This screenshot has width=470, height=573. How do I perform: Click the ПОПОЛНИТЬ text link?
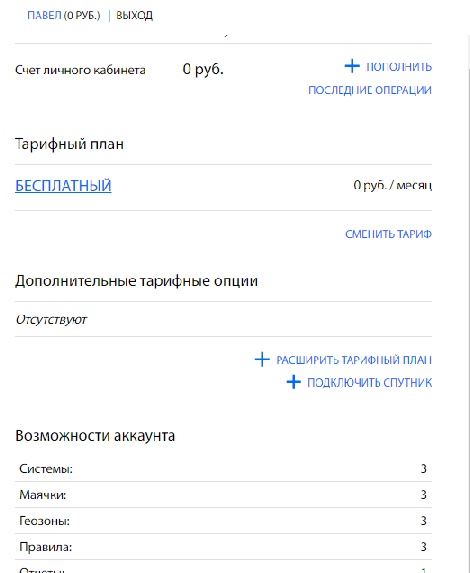click(x=399, y=67)
